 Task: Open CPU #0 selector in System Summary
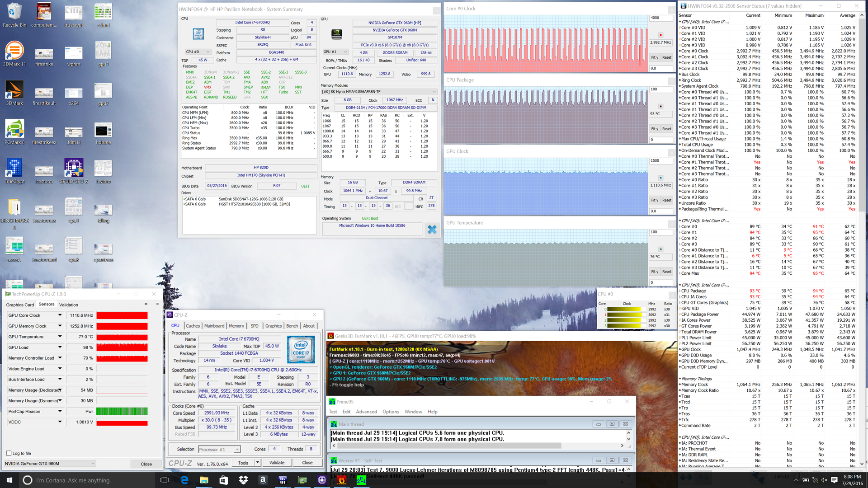(x=198, y=52)
